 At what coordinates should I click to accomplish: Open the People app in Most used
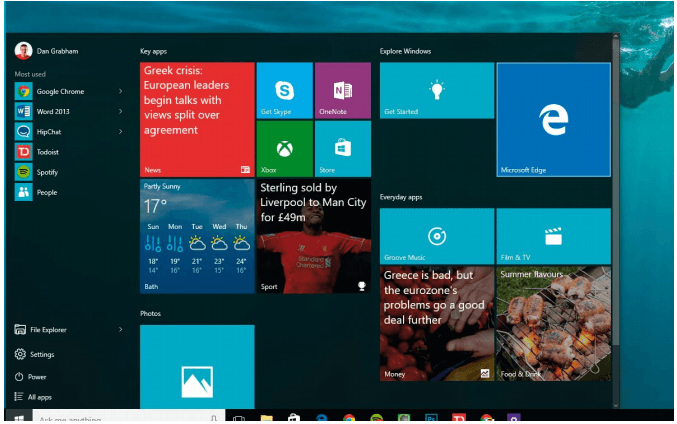(x=69, y=193)
